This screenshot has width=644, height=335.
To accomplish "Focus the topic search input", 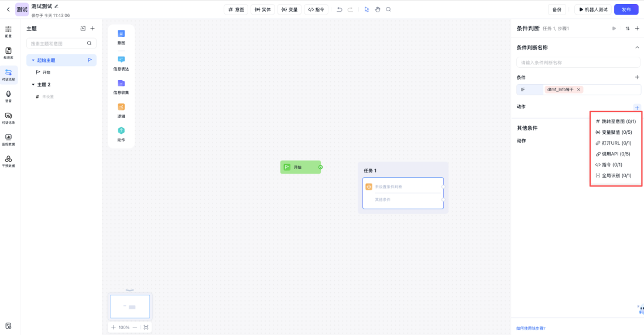I will point(61,43).
